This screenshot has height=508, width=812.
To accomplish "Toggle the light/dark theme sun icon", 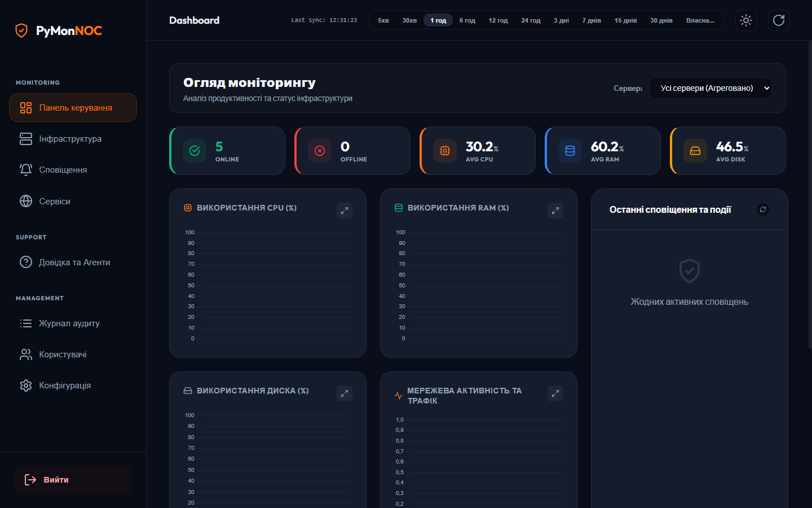I will (x=746, y=20).
